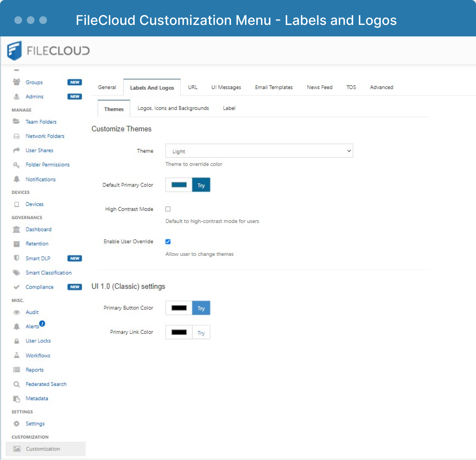Go to Team Folders

[x=41, y=122]
